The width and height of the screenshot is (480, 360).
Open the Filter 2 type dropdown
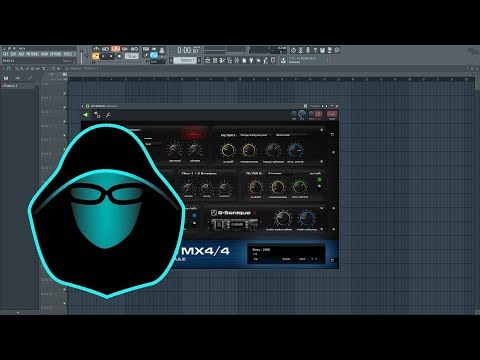279,173
